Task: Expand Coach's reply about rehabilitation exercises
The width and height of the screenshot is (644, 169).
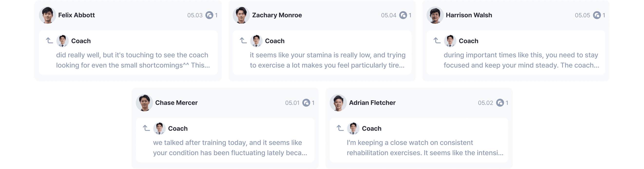Action: (425, 148)
